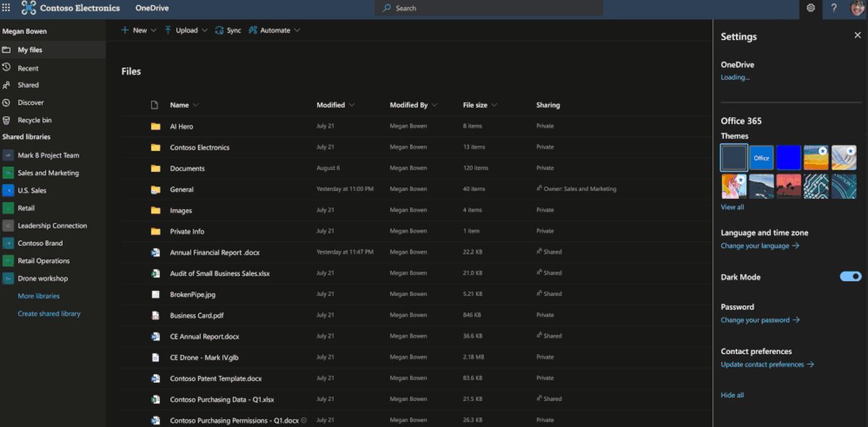The width and height of the screenshot is (868, 427).
Task: Click the user profile avatar
Action: tap(857, 8)
